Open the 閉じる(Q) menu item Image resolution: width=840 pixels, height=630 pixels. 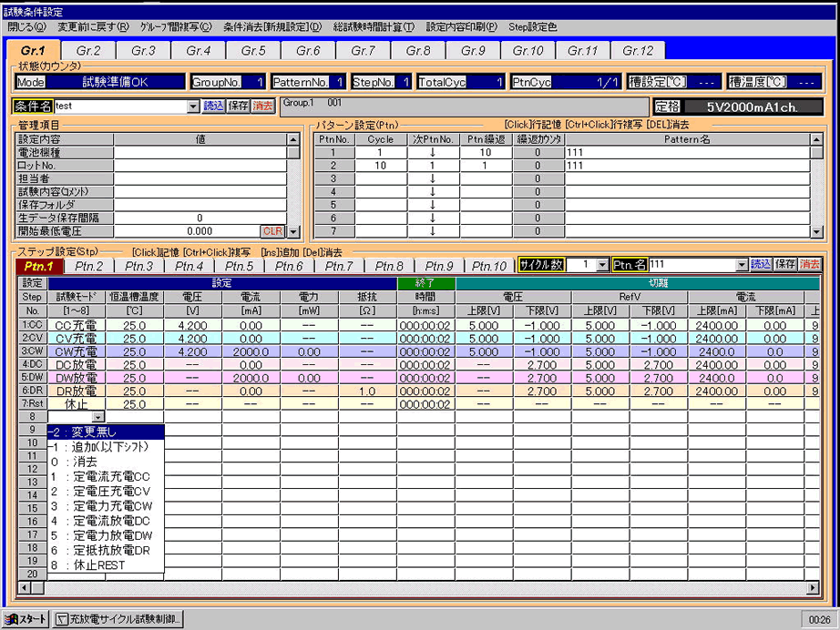(x=26, y=26)
